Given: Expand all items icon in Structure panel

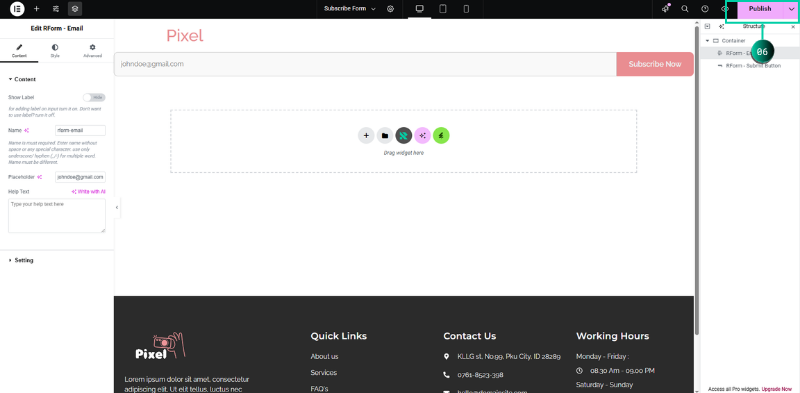Looking at the screenshot, I should (707, 26).
